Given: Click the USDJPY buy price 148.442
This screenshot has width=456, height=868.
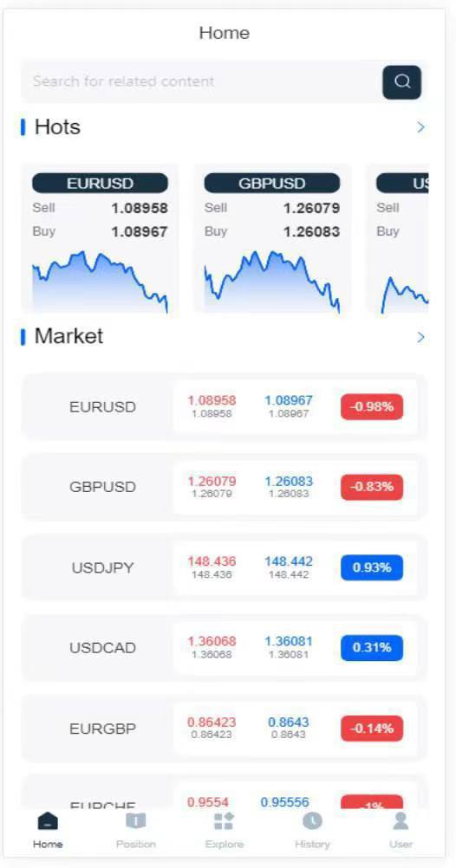Looking at the screenshot, I should 288,561.
